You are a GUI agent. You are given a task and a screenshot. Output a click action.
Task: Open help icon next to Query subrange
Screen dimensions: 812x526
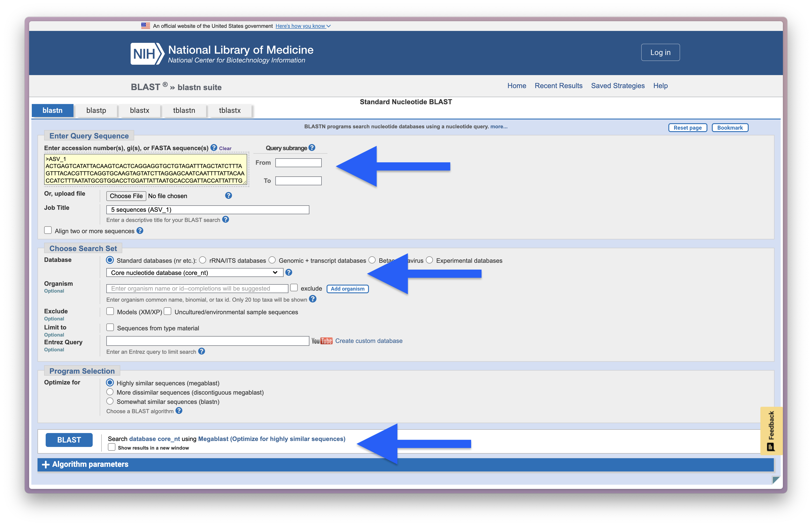pos(312,148)
